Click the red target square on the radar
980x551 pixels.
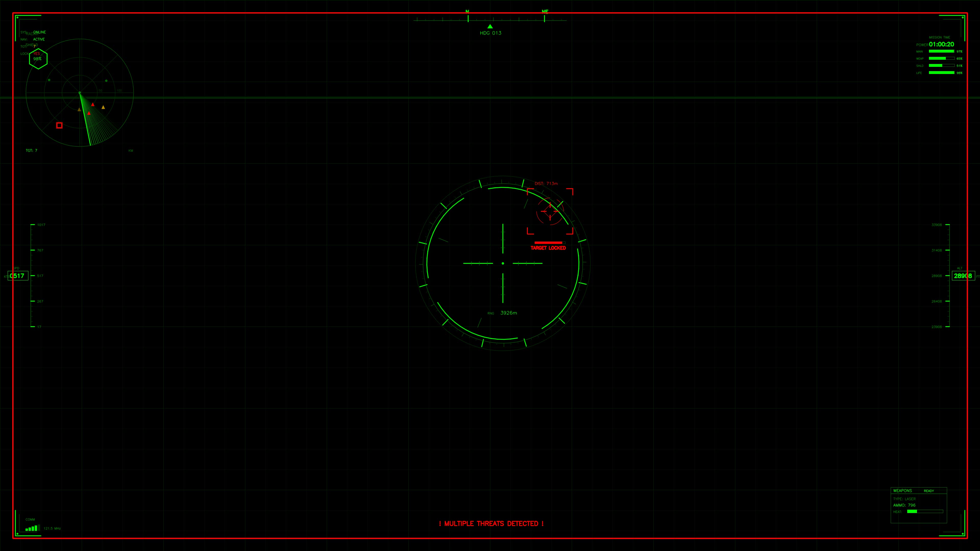(x=59, y=126)
